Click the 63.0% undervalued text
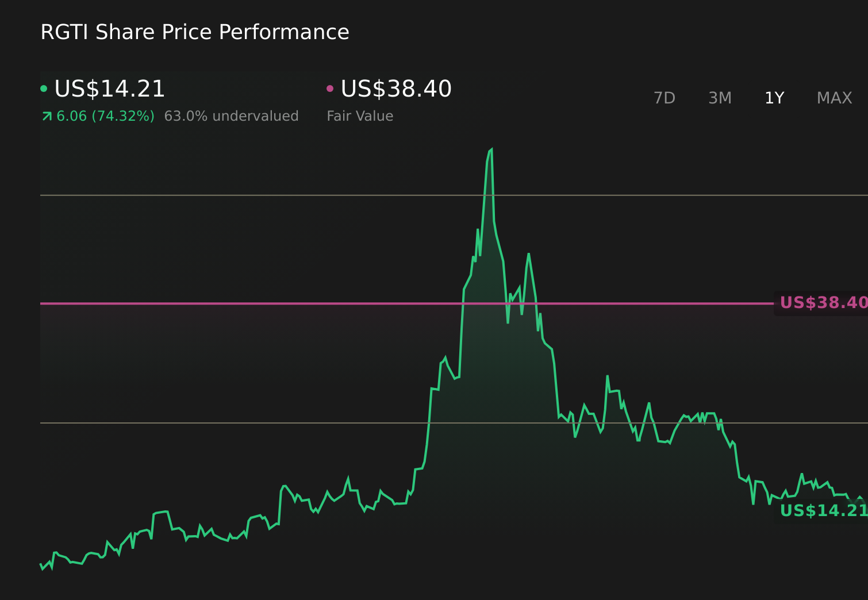 pyautogui.click(x=231, y=116)
